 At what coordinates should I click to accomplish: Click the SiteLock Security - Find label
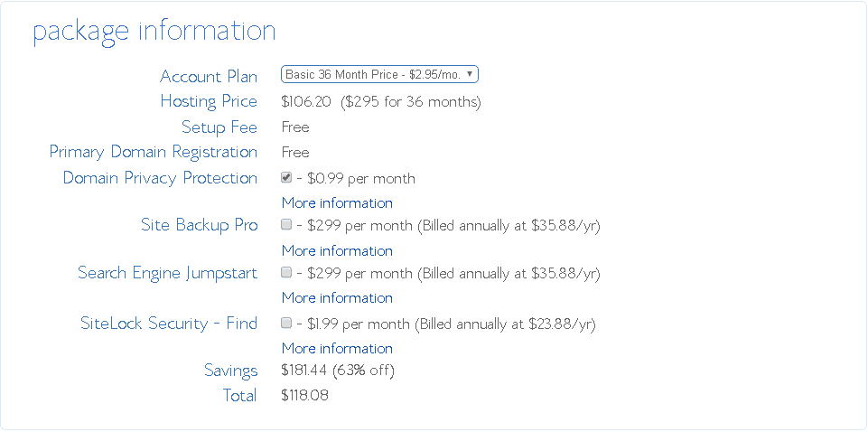point(169,324)
